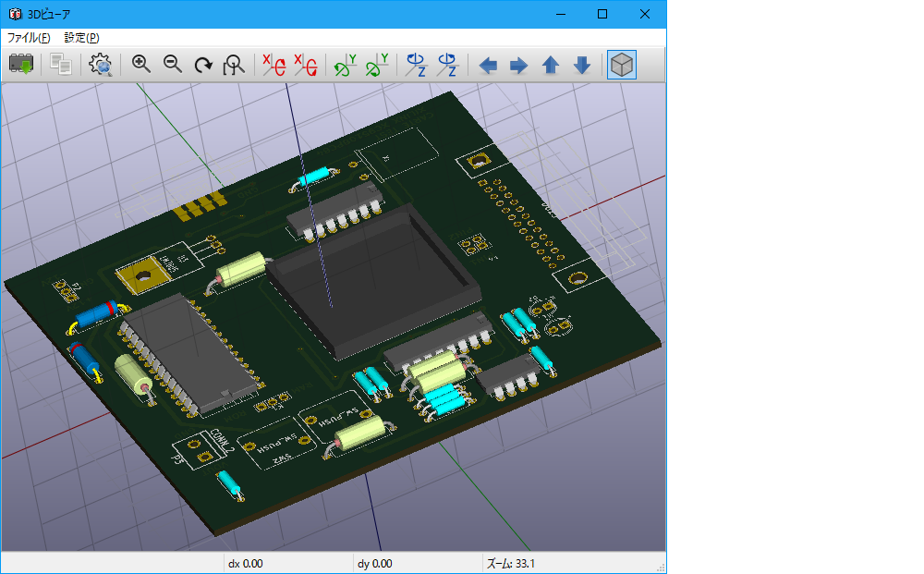Screen dimensions: 924x574
Task: Rotate Z clockwise icon
Action: tap(417, 64)
